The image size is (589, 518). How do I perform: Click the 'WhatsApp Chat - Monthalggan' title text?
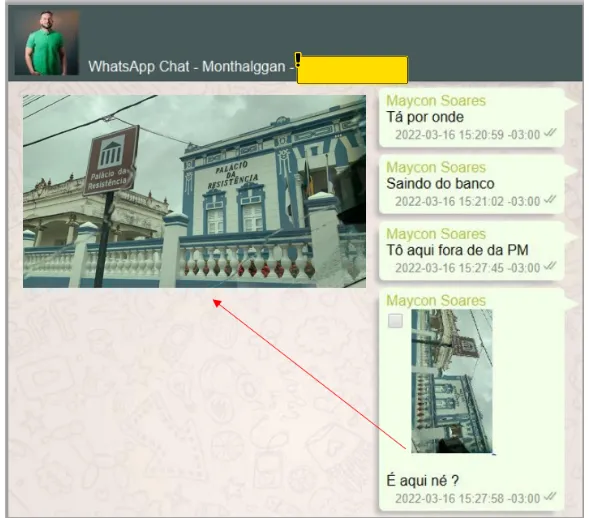coord(187,66)
